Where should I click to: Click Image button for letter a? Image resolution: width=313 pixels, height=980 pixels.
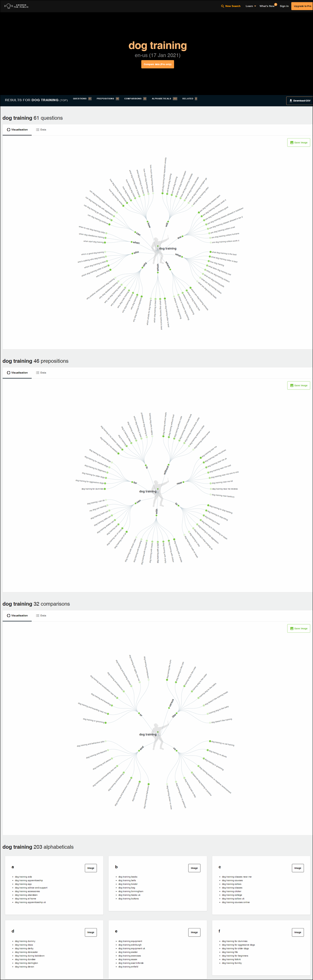pyautogui.click(x=91, y=868)
